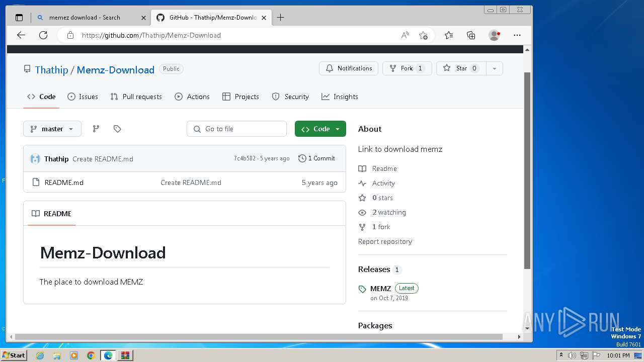Open commit 7c4b582
Screen dimensions: 644x362
245,158
